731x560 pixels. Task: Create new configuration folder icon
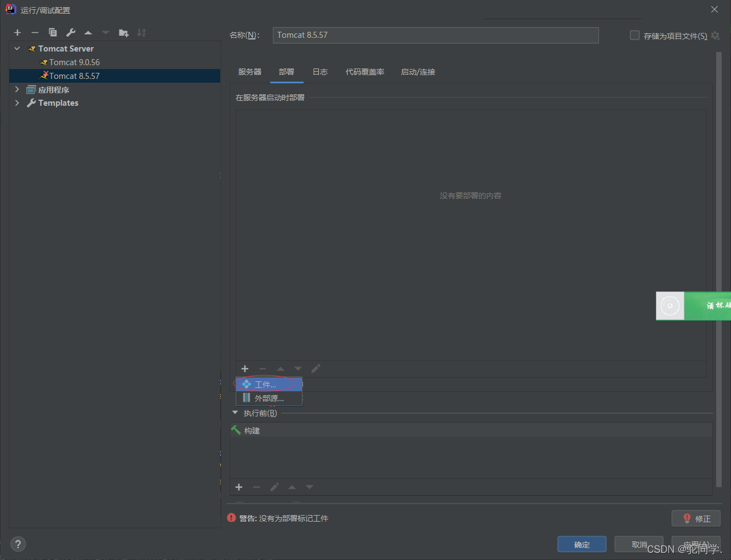point(124,33)
